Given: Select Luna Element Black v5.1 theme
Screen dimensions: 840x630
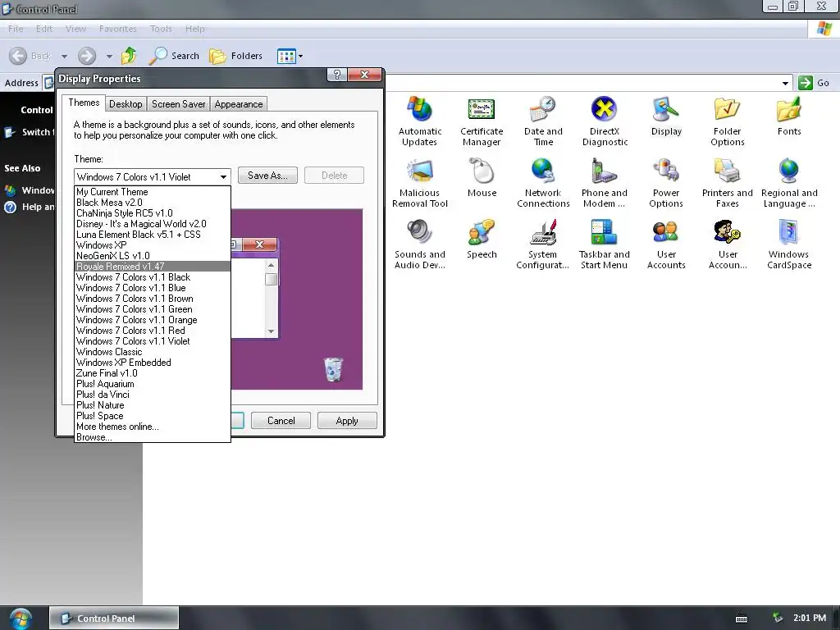Looking at the screenshot, I should point(152,235).
